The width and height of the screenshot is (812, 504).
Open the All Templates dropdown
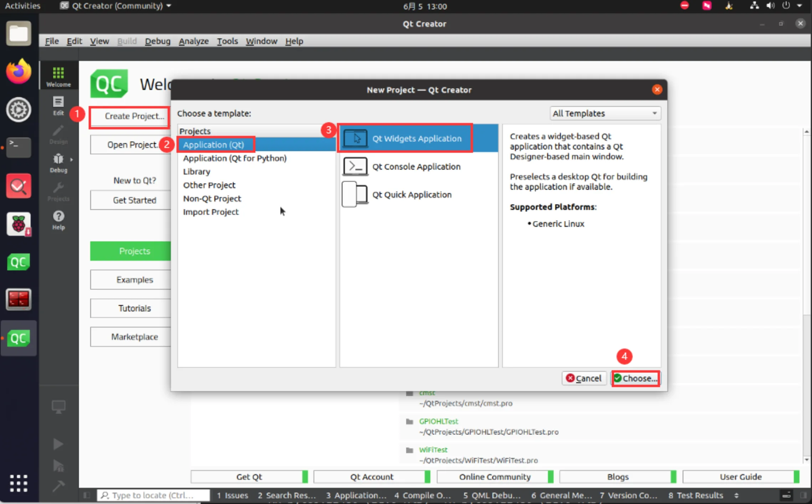[605, 113]
